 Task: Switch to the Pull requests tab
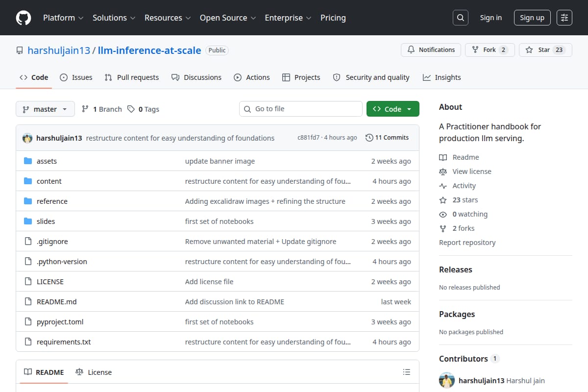click(132, 77)
